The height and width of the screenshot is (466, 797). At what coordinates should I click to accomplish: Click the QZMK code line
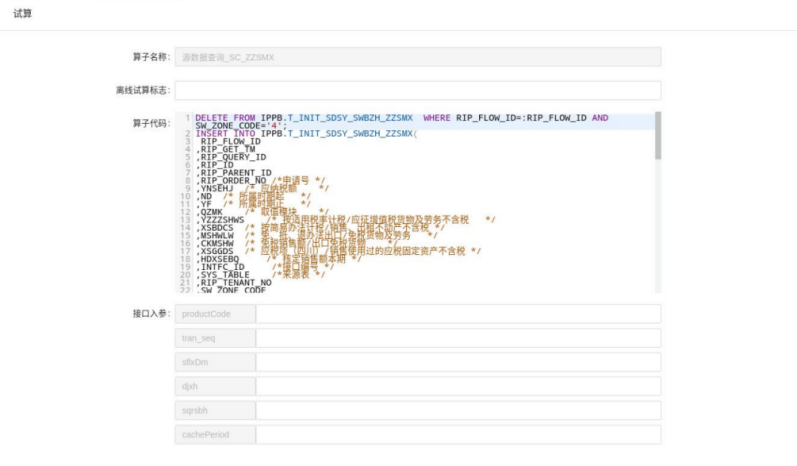pos(262,212)
